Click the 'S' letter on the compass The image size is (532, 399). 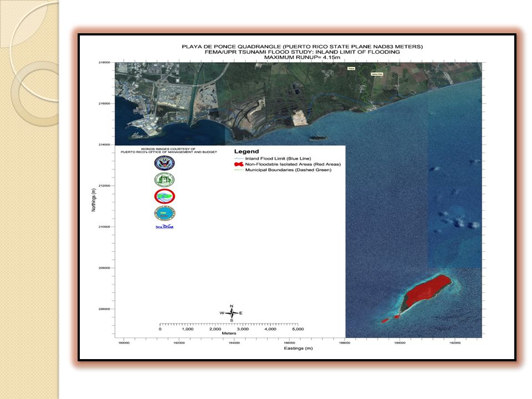[x=232, y=320]
